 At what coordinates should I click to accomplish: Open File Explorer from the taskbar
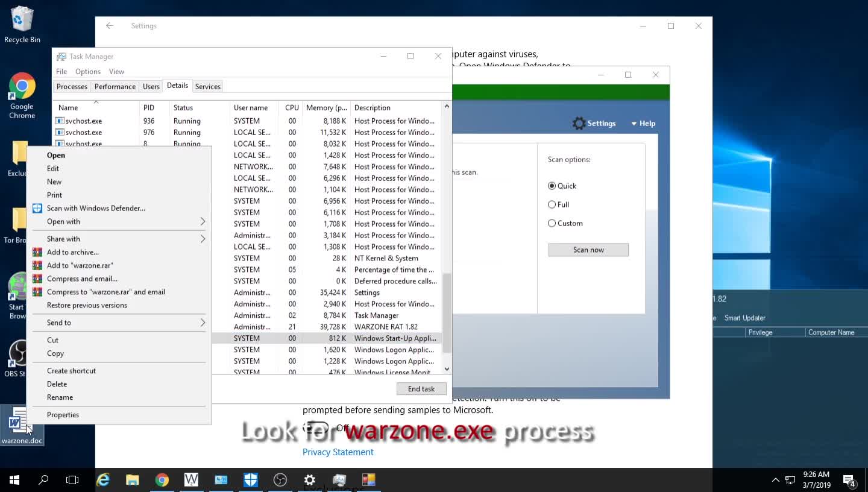click(133, 480)
